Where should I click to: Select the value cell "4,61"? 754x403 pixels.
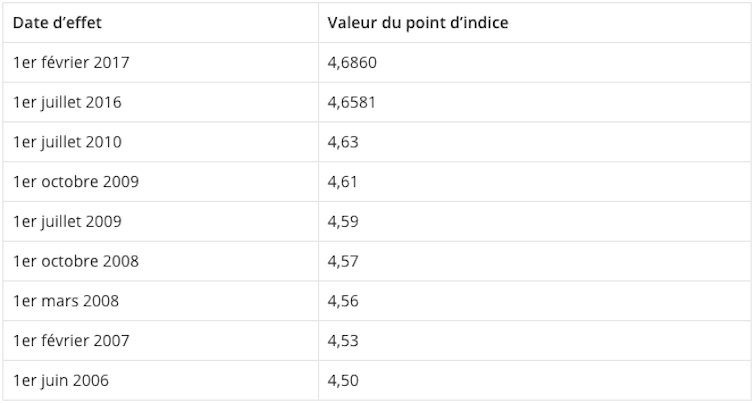[x=342, y=182]
